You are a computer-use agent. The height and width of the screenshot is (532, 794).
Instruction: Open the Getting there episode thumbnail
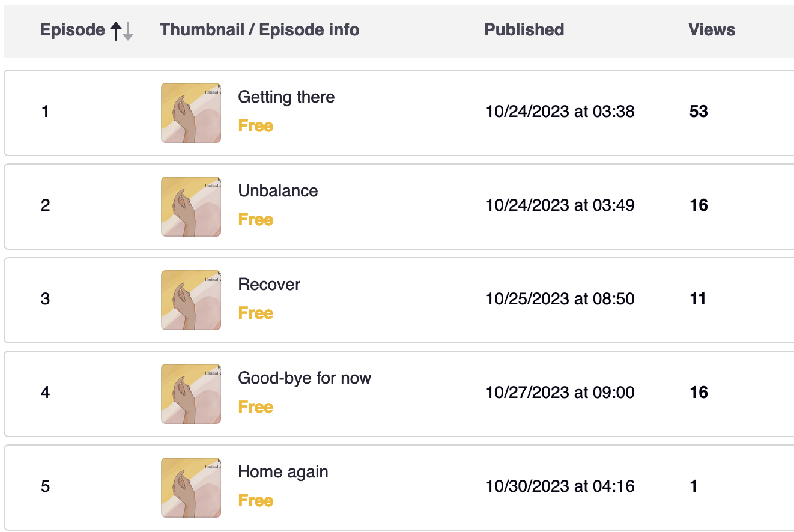(x=191, y=113)
